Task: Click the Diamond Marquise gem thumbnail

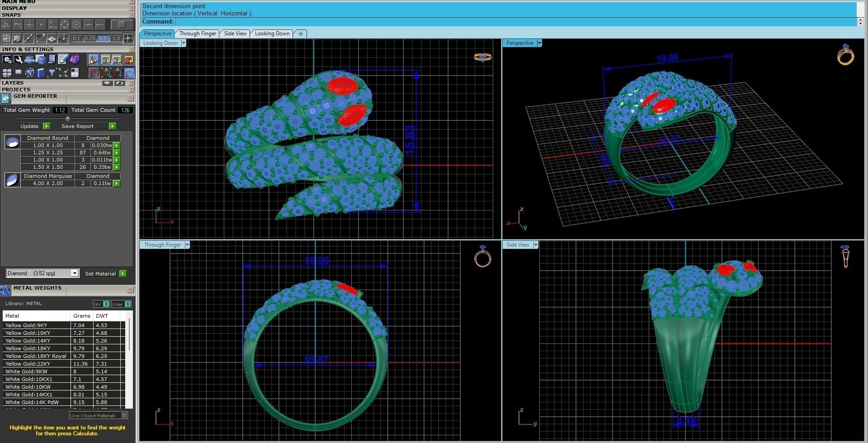Action: point(12,180)
